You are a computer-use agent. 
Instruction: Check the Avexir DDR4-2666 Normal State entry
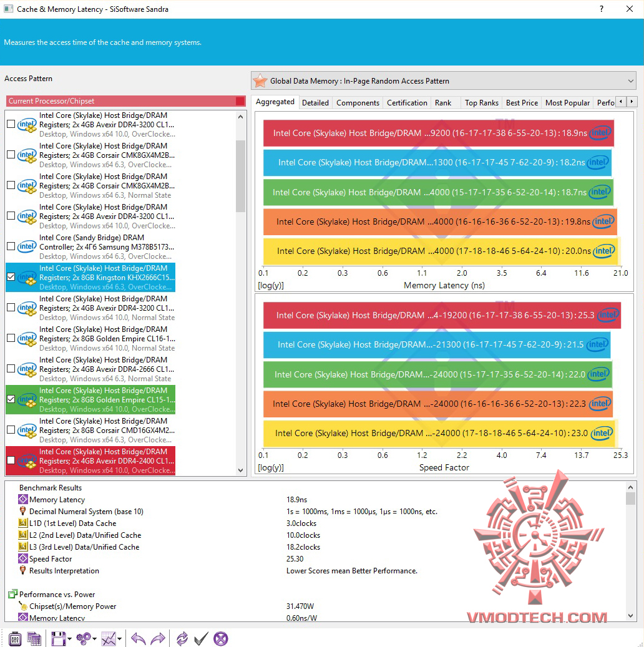coord(11,369)
